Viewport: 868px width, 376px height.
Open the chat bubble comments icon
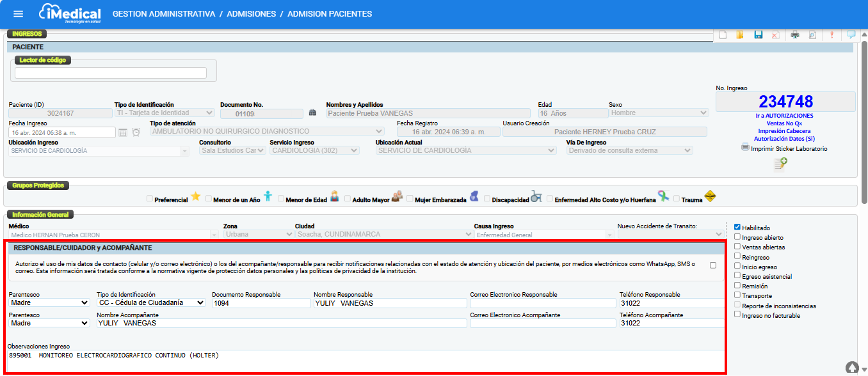(x=851, y=35)
